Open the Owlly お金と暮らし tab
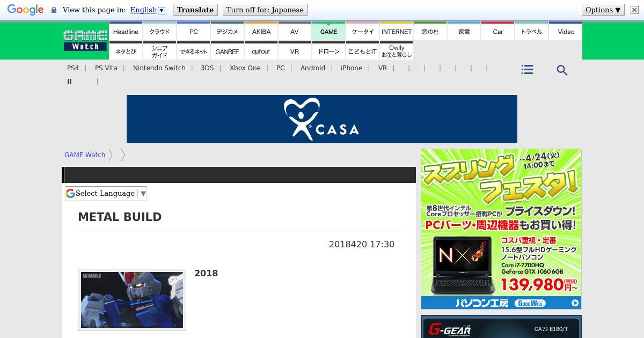644x338 pixels. pyautogui.click(x=396, y=52)
